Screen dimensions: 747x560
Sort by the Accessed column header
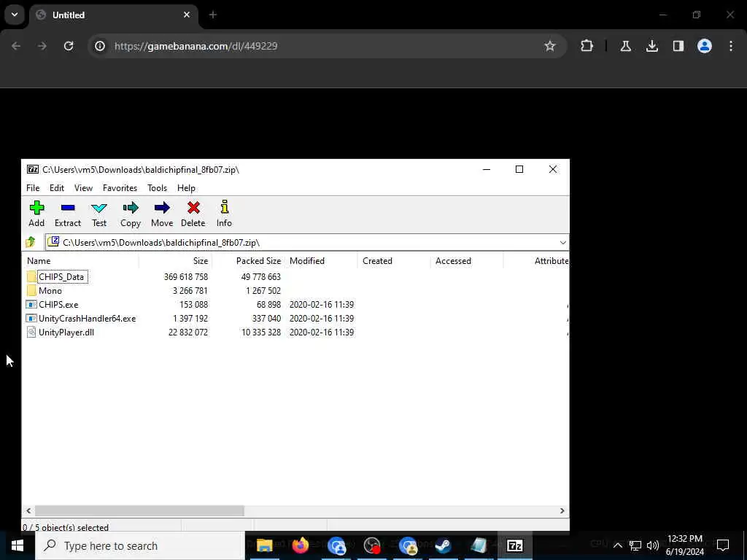pyautogui.click(x=467, y=261)
